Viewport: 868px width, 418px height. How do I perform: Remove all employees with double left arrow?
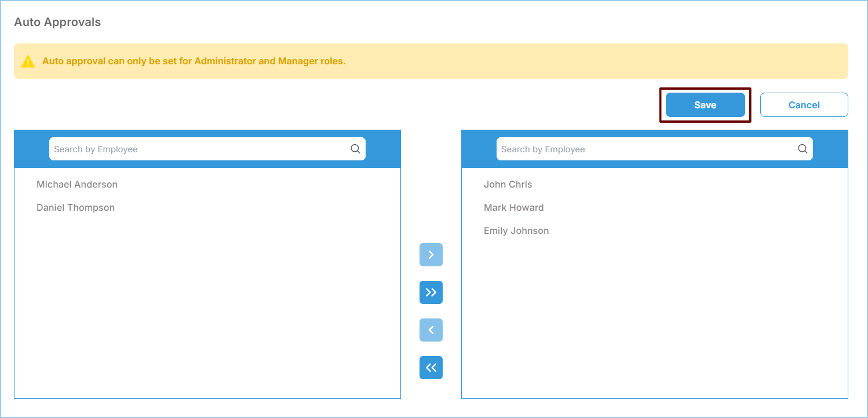pyautogui.click(x=431, y=368)
